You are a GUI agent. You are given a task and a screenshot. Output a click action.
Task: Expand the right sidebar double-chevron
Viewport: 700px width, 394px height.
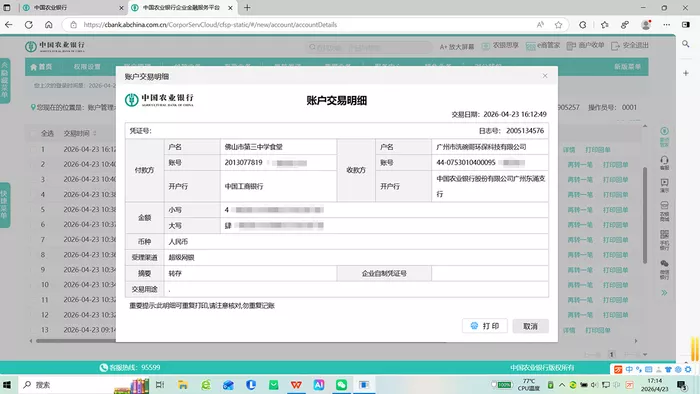coord(664,293)
